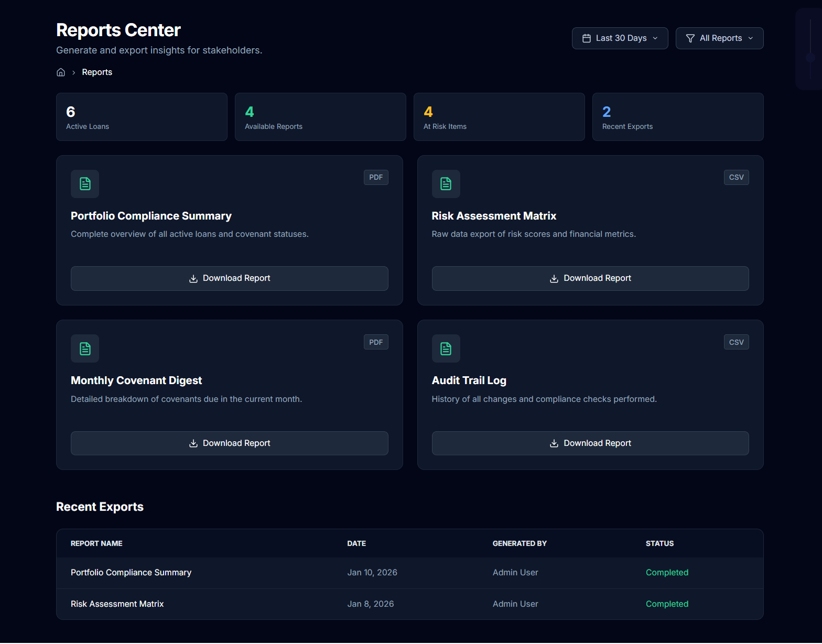Click the document icon on Risk Assessment Matrix card
The height and width of the screenshot is (644, 822).
tap(446, 184)
